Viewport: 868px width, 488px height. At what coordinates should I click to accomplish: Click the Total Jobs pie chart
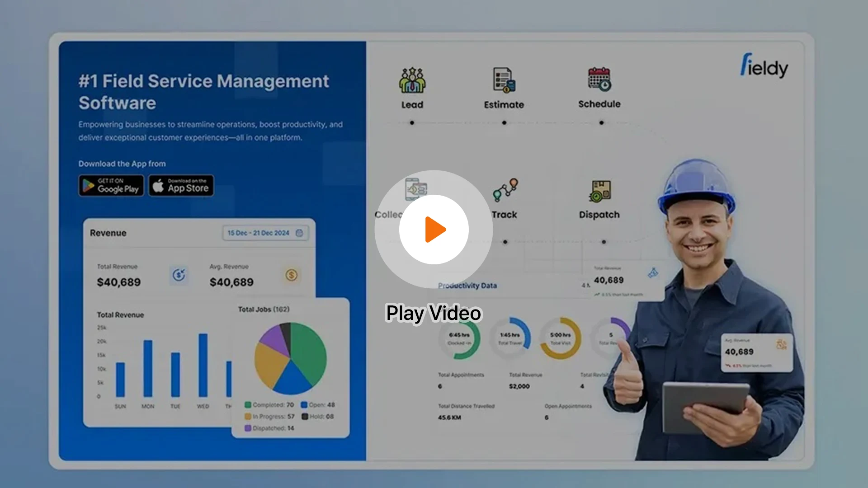tap(290, 358)
